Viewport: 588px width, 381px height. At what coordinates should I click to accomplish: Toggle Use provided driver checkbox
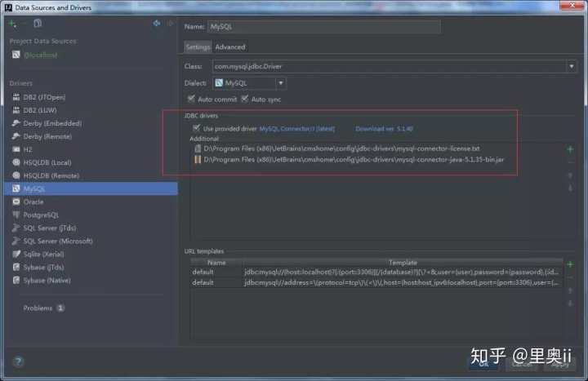196,128
